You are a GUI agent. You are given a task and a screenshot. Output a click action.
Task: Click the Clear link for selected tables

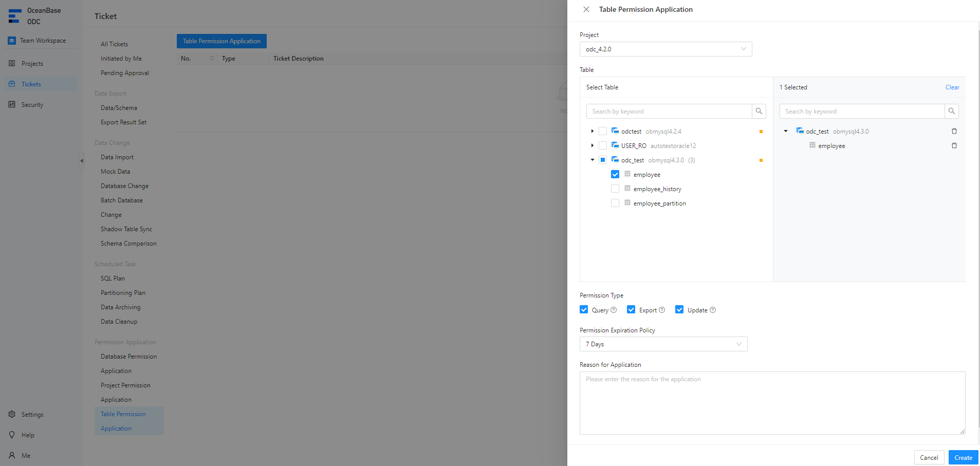pyautogui.click(x=952, y=87)
